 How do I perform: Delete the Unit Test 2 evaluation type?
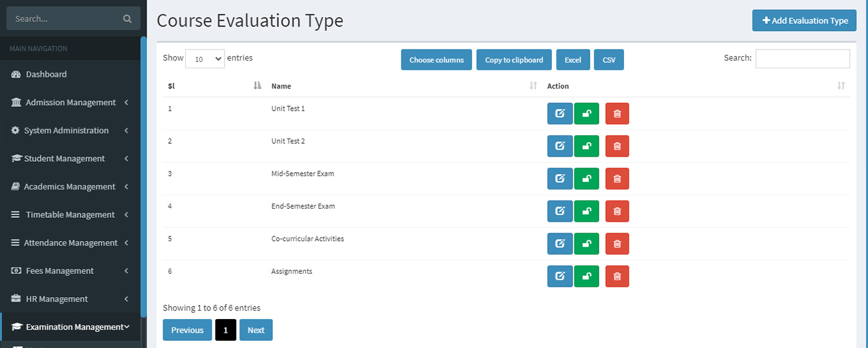(617, 146)
